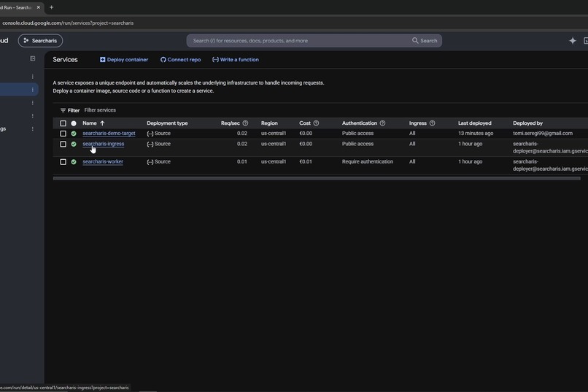Open the Searcharis project picker
588x392 pixels.
(40, 40)
